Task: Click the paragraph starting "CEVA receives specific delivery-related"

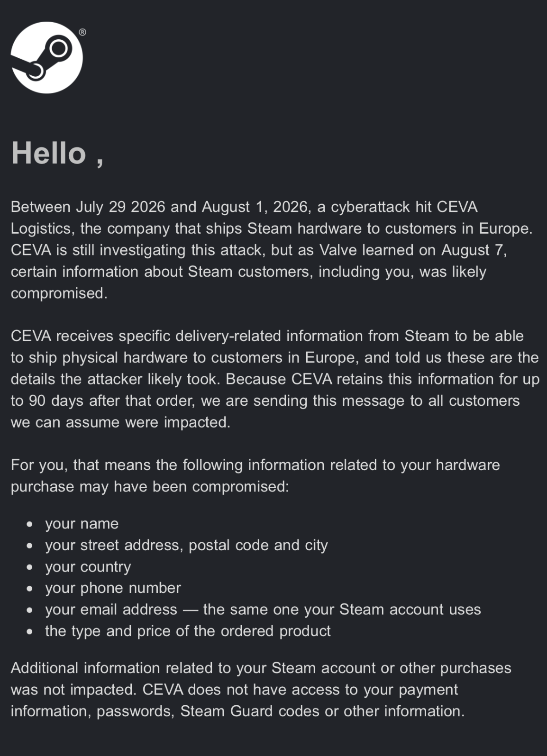Action: (275, 379)
